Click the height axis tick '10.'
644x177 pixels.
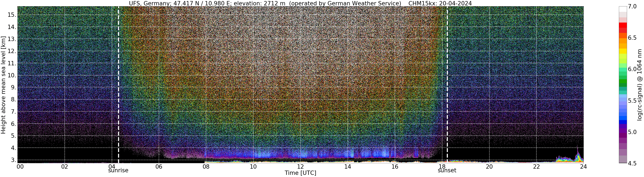coord(12,75)
